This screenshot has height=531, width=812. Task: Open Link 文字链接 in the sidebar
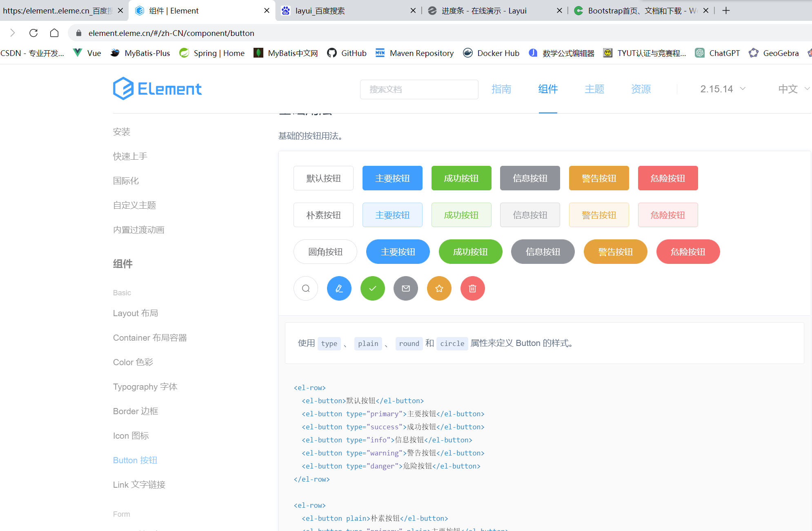point(139,484)
